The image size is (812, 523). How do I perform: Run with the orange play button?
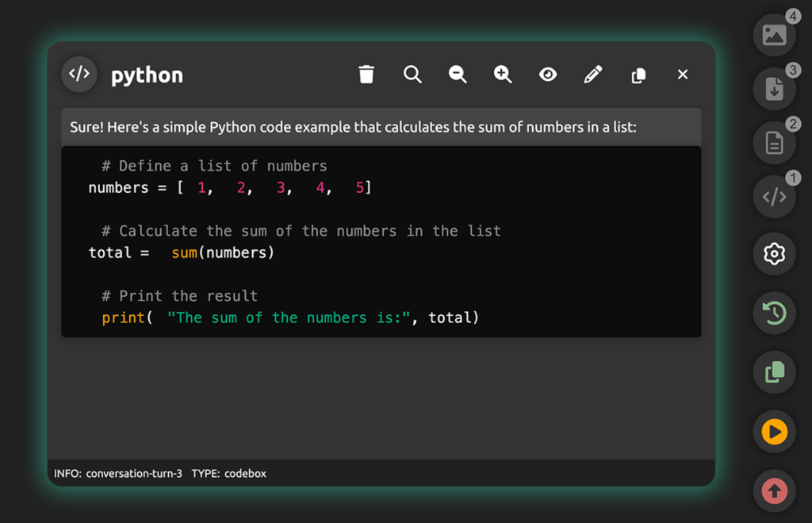coord(774,432)
